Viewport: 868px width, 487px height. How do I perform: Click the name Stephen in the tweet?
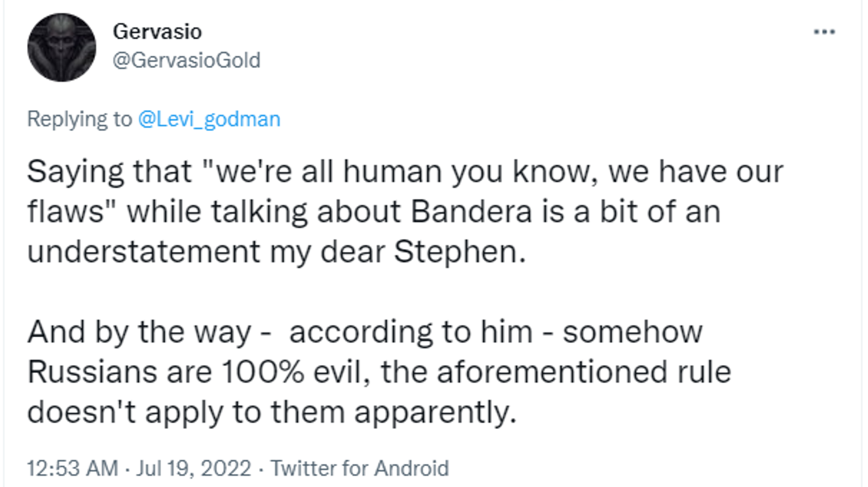(459, 252)
